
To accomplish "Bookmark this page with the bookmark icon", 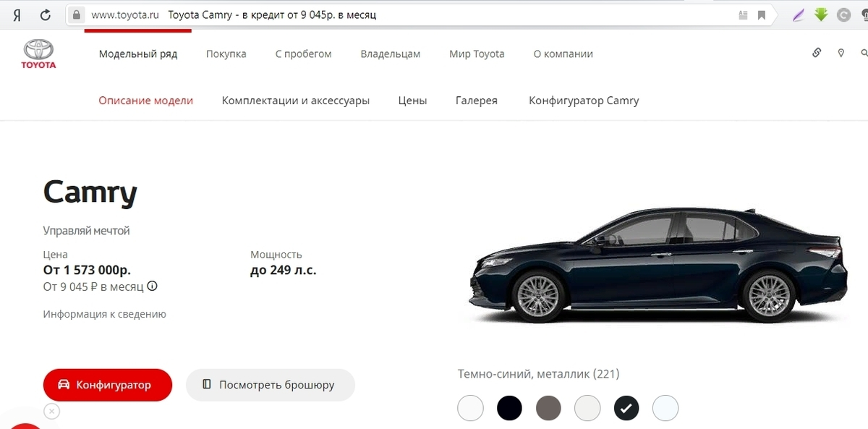I will 762,14.
